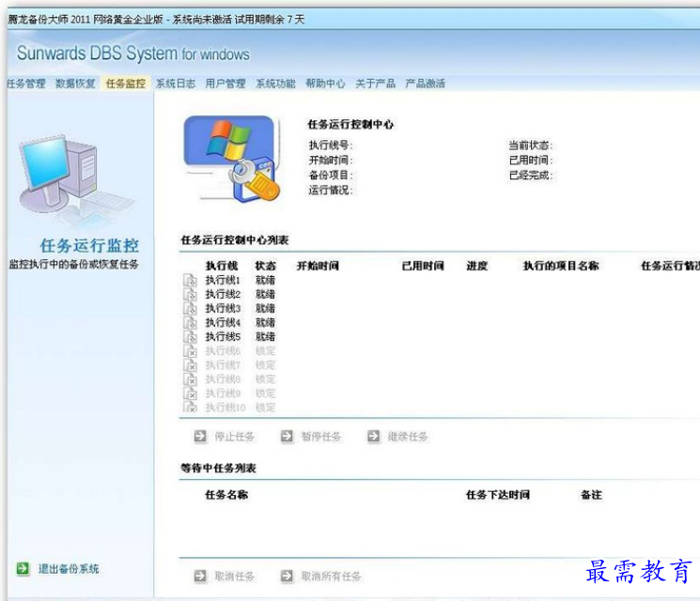Open the 系统功能 menu
This screenshot has width=700, height=601.
tap(275, 84)
